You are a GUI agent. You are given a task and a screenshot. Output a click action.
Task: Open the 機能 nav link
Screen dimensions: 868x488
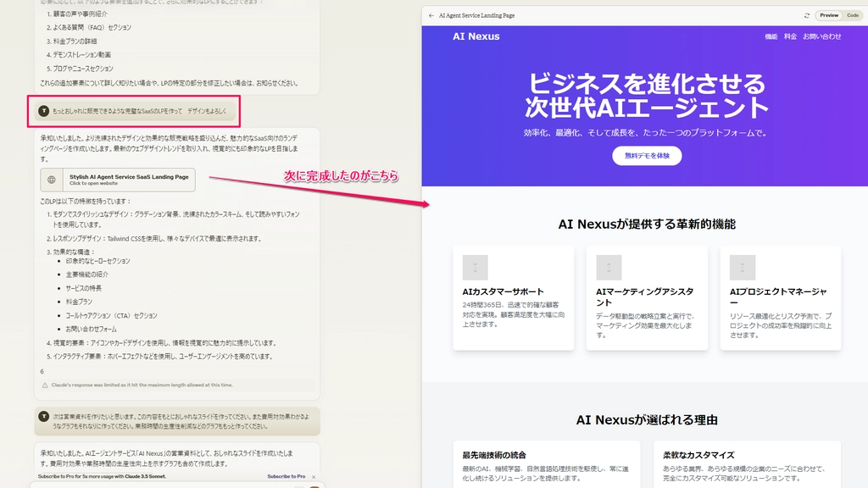pos(771,36)
